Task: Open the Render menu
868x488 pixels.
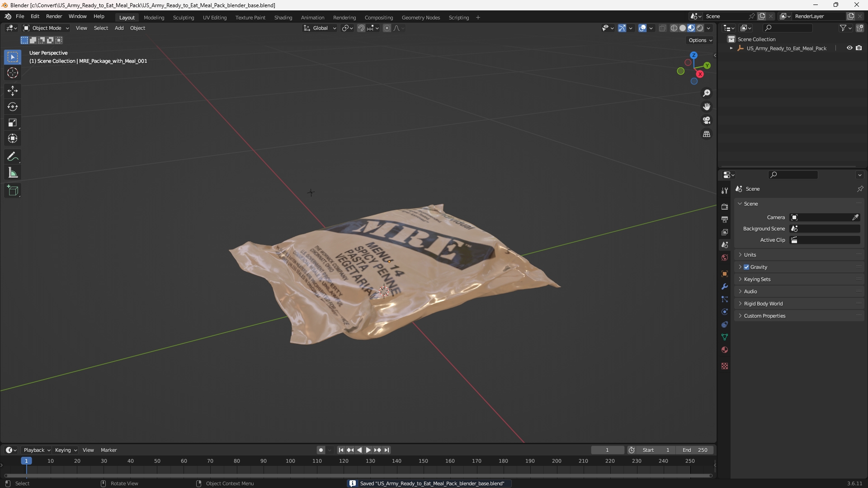Action: coord(54,16)
